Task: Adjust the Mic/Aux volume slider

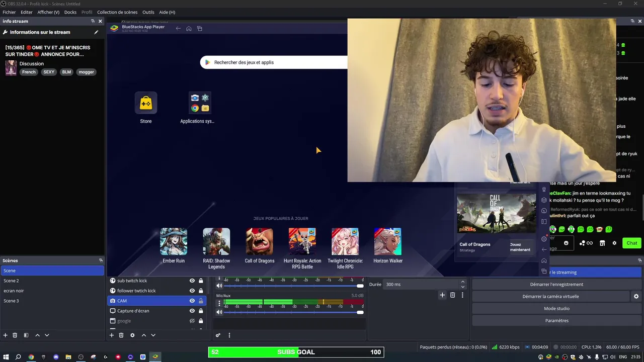Action: click(294, 312)
